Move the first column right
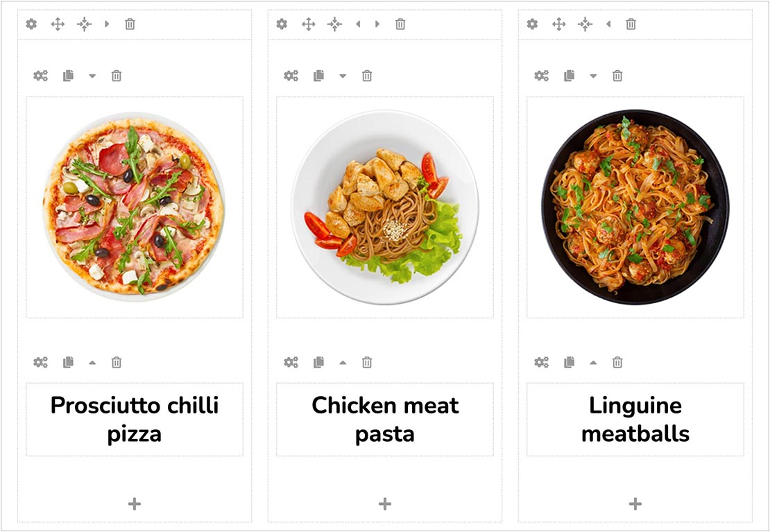 (107, 24)
